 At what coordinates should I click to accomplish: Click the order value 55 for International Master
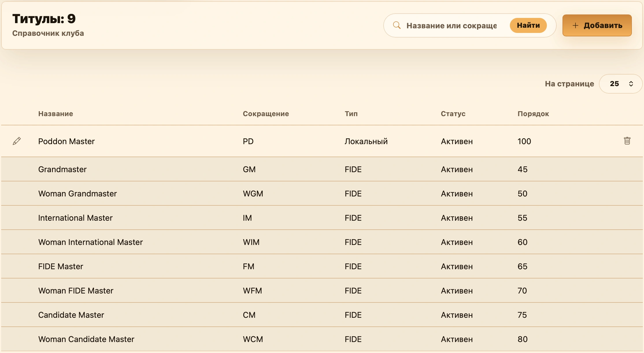[522, 218]
